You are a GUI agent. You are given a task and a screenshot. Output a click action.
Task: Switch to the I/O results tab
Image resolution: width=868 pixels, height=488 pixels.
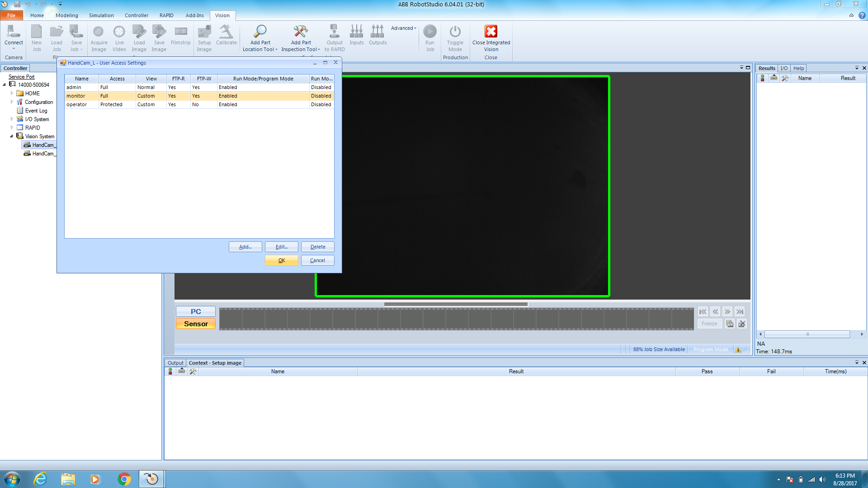(784, 68)
